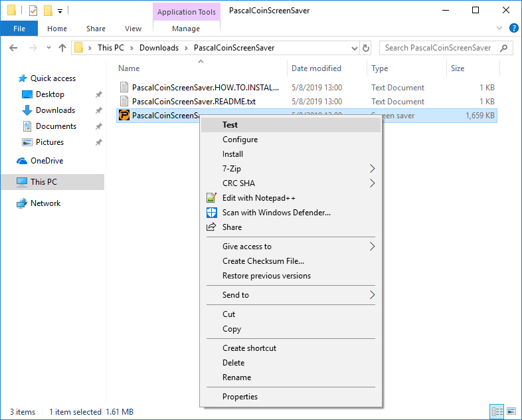Open the Help question mark icon
The height and width of the screenshot is (420, 522).
(x=513, y=28)
